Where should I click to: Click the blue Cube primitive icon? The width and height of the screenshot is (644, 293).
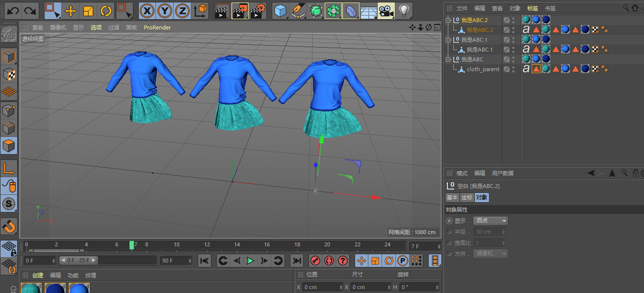[281, 10]
